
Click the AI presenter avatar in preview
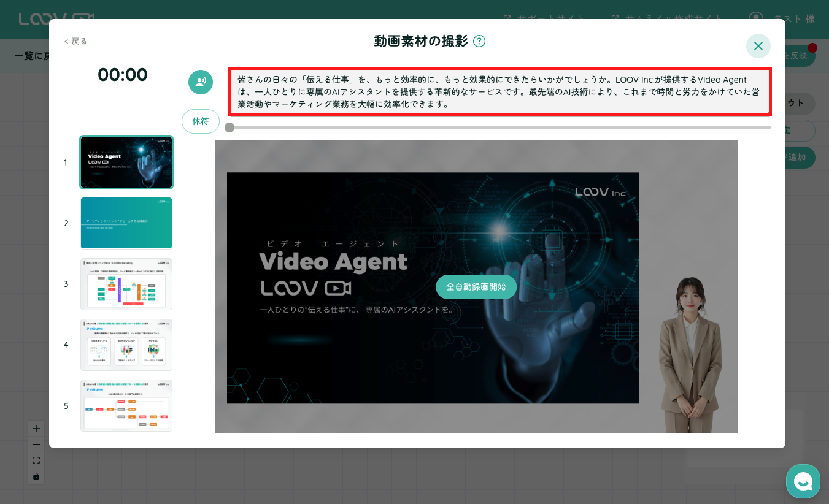pos(691,354)
